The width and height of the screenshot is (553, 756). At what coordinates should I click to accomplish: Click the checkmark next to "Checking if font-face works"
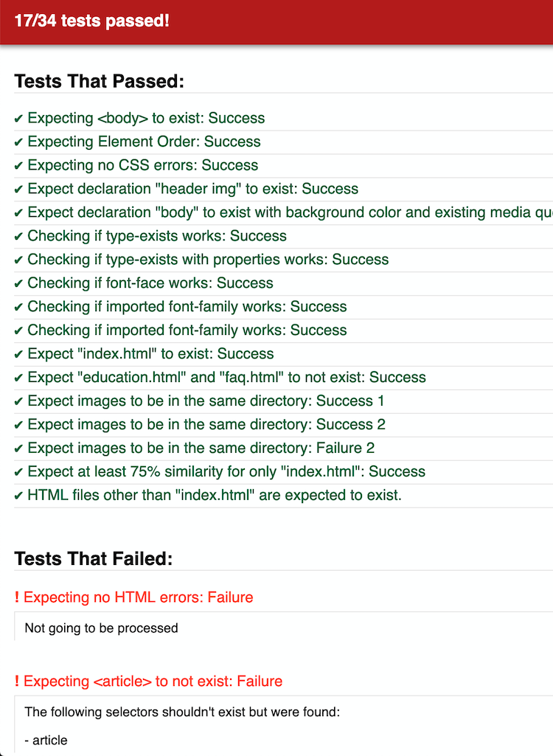click(x=18, y=284)
